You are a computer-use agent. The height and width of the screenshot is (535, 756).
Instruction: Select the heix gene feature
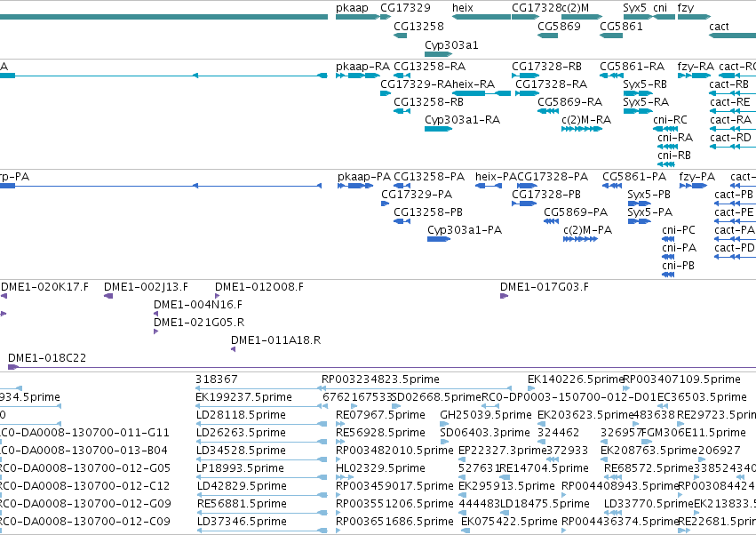pos(481,17)
